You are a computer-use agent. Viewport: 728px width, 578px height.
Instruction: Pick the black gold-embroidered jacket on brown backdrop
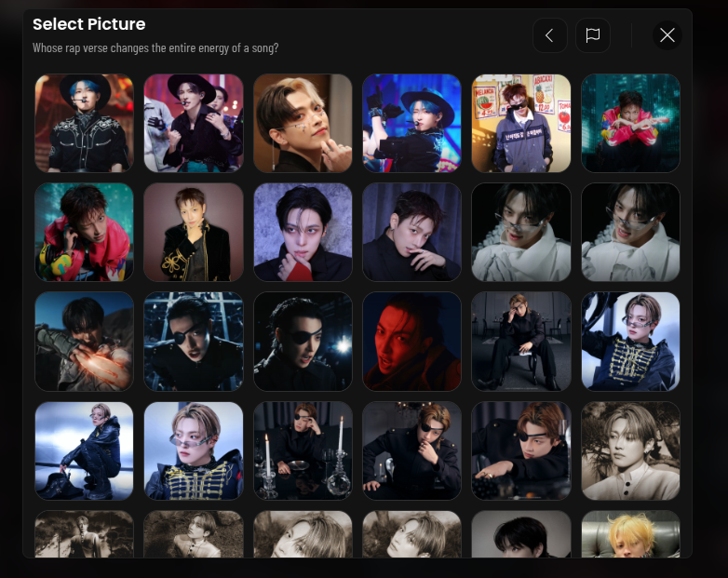click(x=194, y=232)
